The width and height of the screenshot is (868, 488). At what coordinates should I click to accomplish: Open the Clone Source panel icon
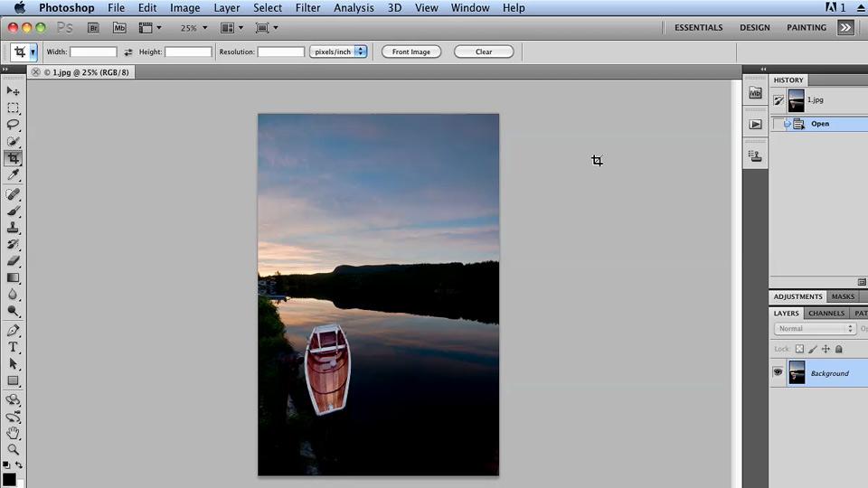click(755, 156)
